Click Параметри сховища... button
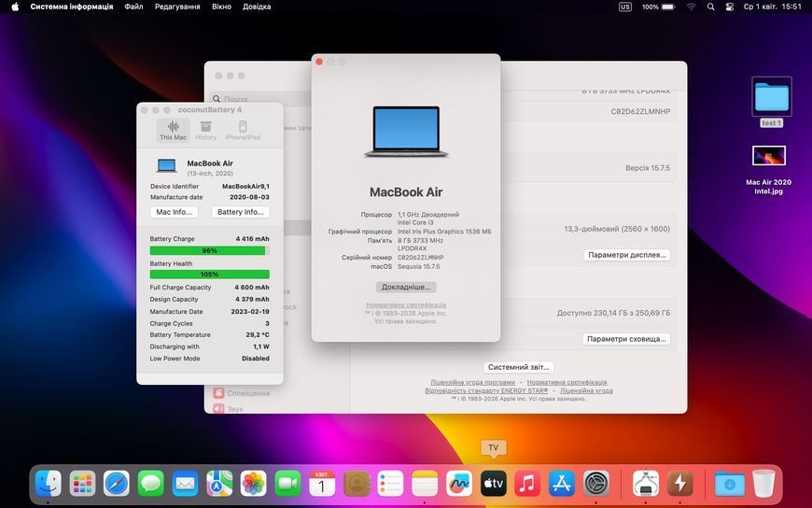The width and height of the screenshot is (812, 508). tap(626, 339)
